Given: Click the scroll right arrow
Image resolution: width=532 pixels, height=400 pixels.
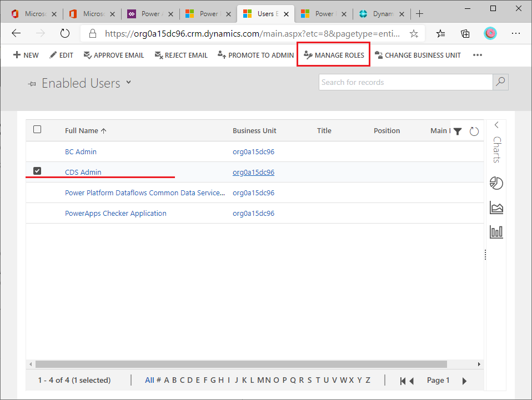Looking at the screenshot, I should coord(479,364).
